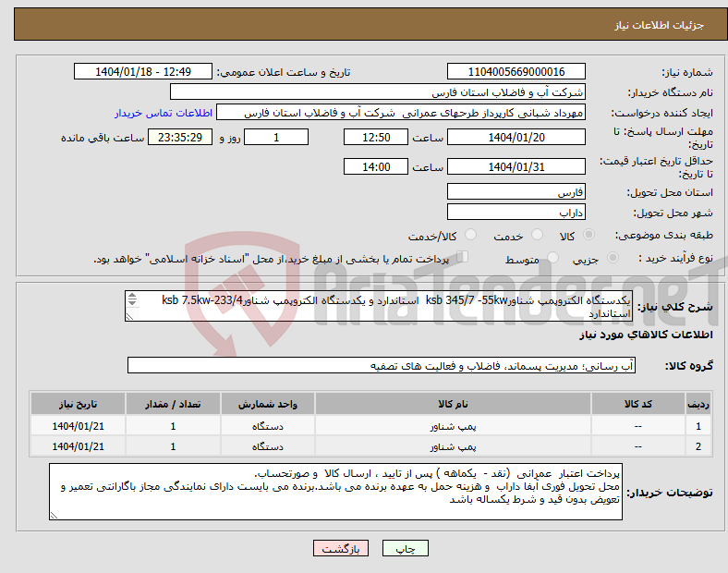The height and width of the screenshot is (573, 728).
Task: Select the کالا/خدمت radio button
Action: pyautogui.click(x=470, y=235)
